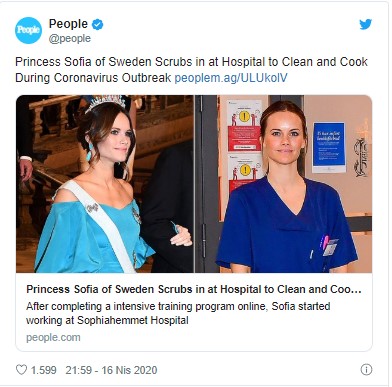Visit the @people handle
This screenshot has height=387, width=392.
click(70, 39)
